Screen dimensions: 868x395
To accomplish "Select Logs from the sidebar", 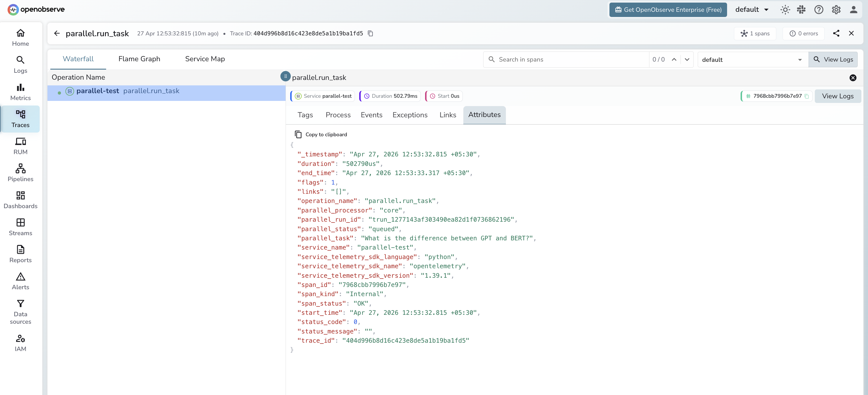I will [x=20, y=64].
